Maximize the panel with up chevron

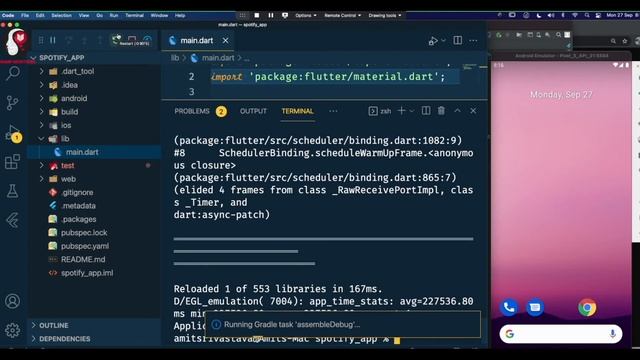click(x=457, y=111)
